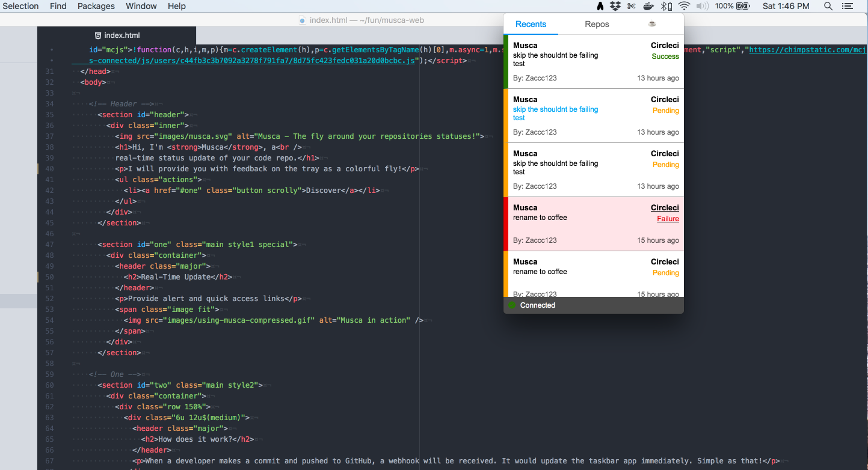This screenshot has width=868, height=470.
Task: Click the scissors clipboard menu bar icon
Action: click(632, 6)
